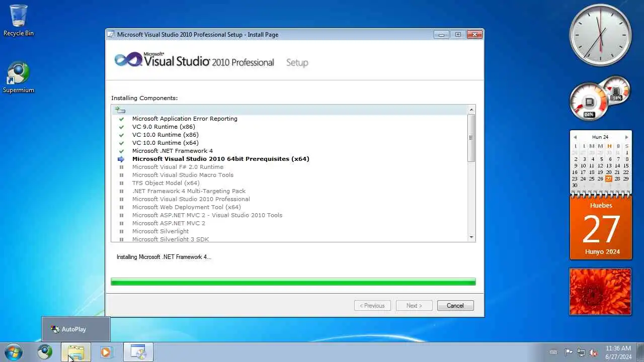Select Microsoft ASP.NET MVC 2 - Visual Studio 2010 Tools
This screenshot has height=362, width=644.
(207, 216)
